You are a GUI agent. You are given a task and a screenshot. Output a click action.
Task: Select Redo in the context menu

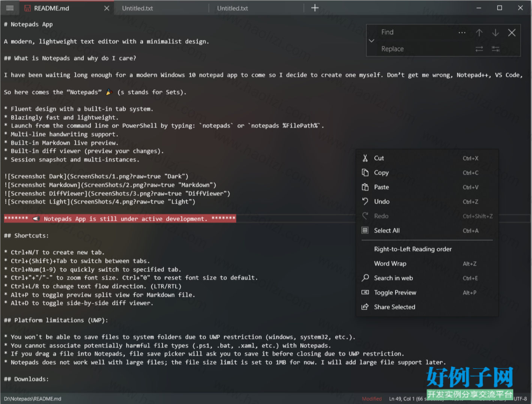(427, 216)
